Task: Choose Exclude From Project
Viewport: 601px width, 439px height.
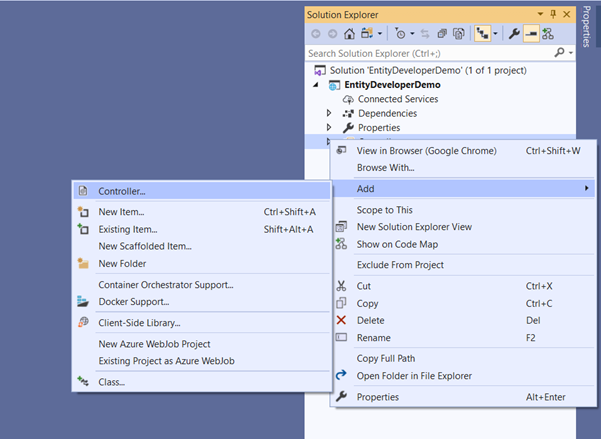Action: (x=463, y=265)
